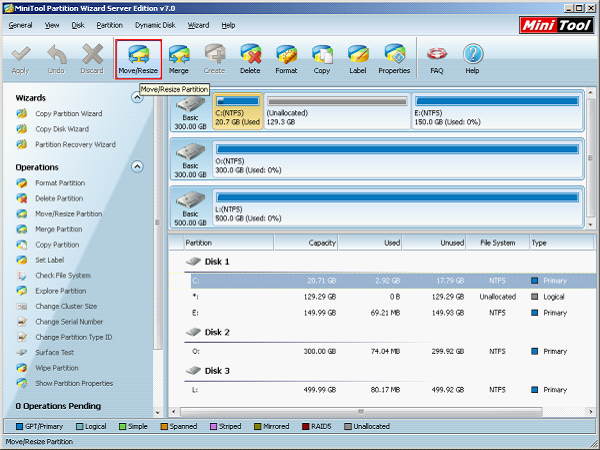Open the FAQ lifebuoy icon
600x450 pixels.
pos(437,59)
